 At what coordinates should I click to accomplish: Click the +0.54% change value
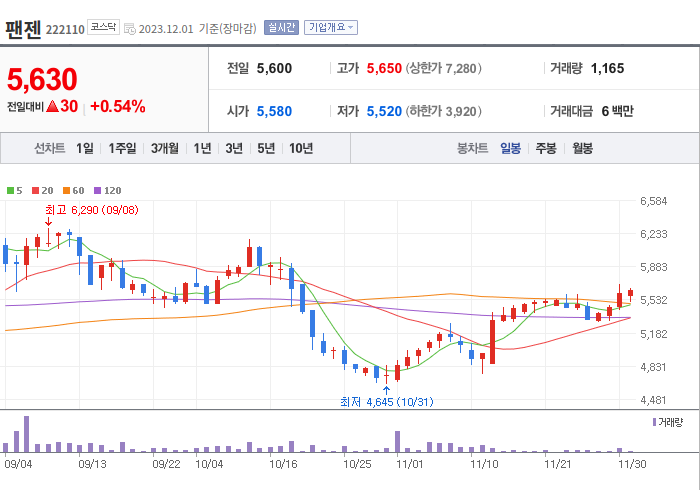pyautogui.click(x=118, y=106)
